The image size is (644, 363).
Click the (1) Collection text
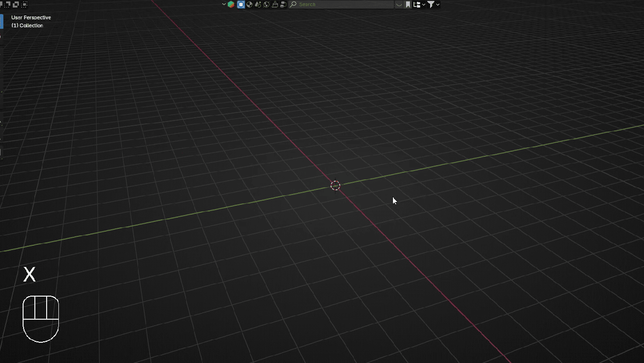tap(27, 25)
